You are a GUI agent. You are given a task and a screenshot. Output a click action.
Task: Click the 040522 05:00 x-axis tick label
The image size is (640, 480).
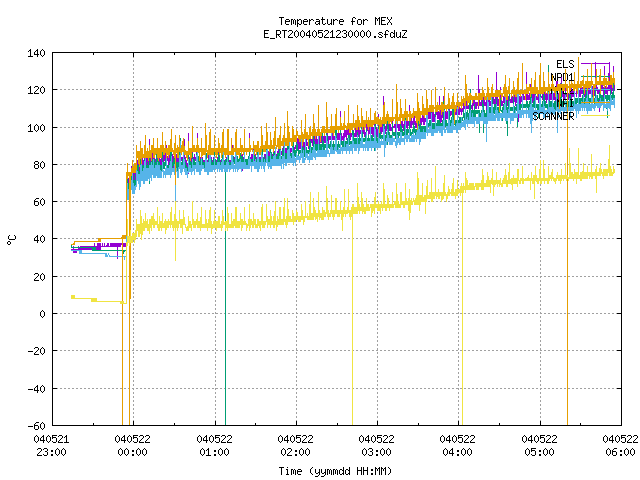pyautogui.click(x=540, y=446)
